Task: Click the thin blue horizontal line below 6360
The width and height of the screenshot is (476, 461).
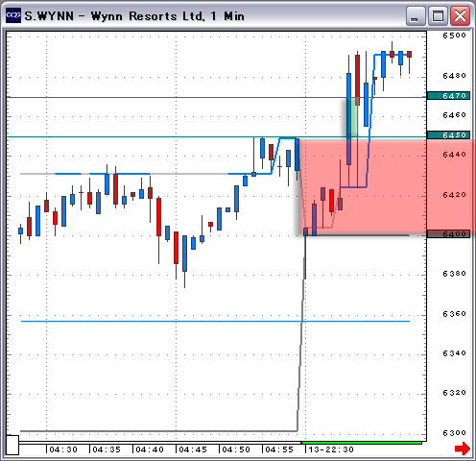Action: 215,321
